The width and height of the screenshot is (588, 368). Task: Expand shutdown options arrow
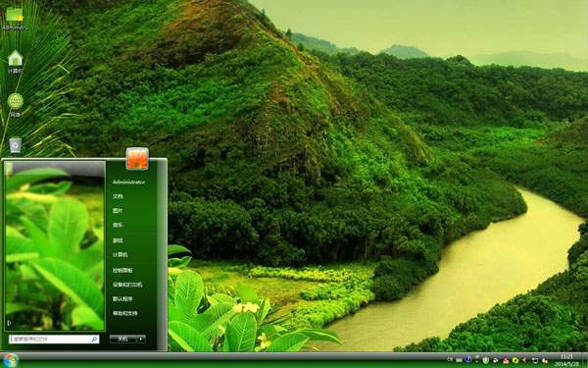[141, 340]
